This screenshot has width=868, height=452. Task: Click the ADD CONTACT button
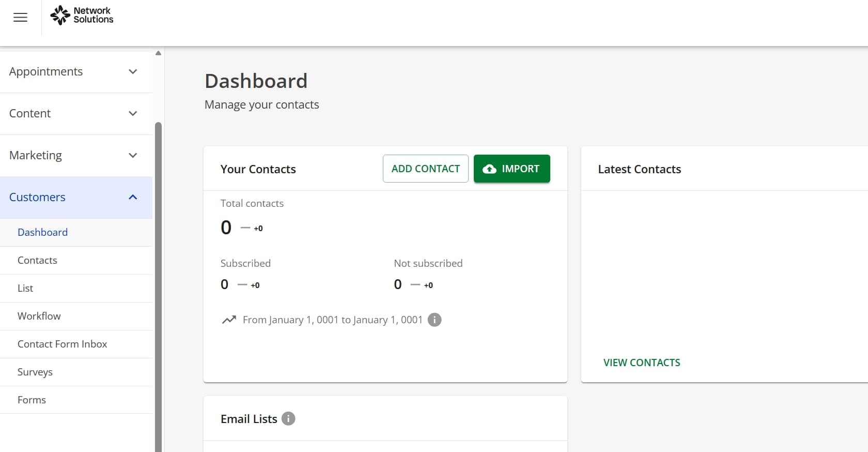pos(426,169)
